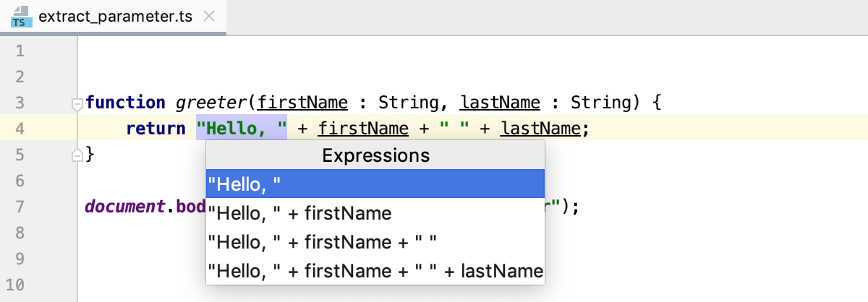Viewport: 868px width, 302px height.
Task: Click lastName in the return statement
Action: pyautogui.click(x=540, y=129)
